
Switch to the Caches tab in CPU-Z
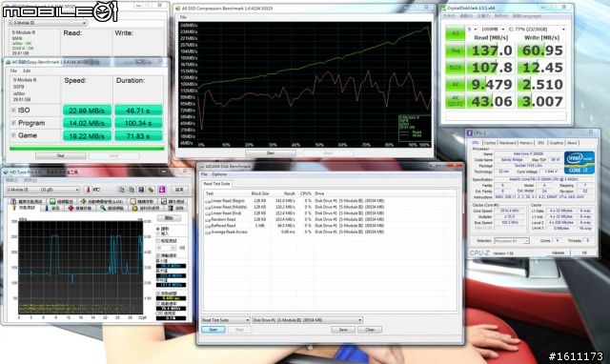490,143
